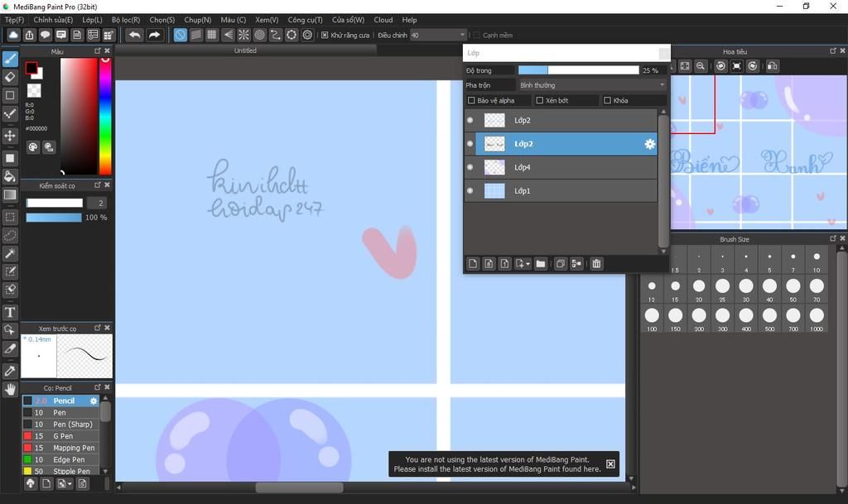
Task: Add a layer folder
Action: tap(540, 264)
